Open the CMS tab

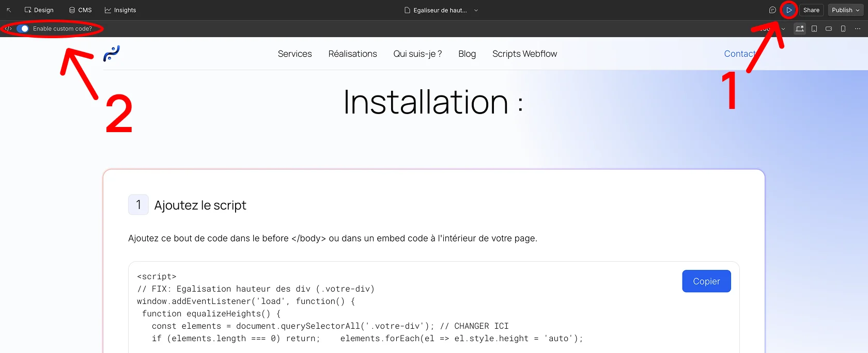tap(81, 10)
